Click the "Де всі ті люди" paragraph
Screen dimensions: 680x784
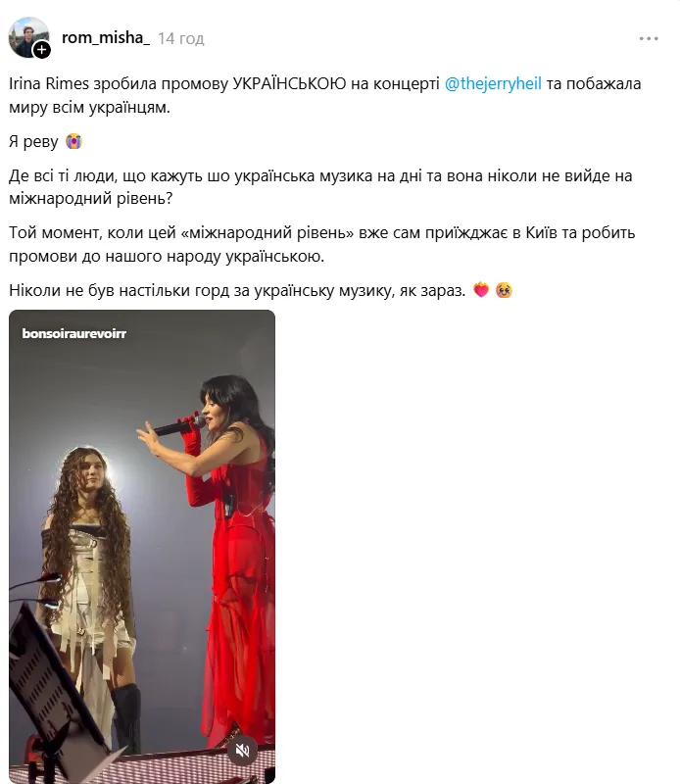click(321, 187)
